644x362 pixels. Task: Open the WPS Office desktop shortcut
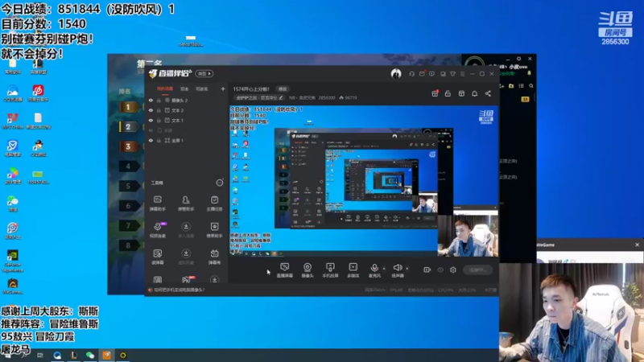click(13, 121)
